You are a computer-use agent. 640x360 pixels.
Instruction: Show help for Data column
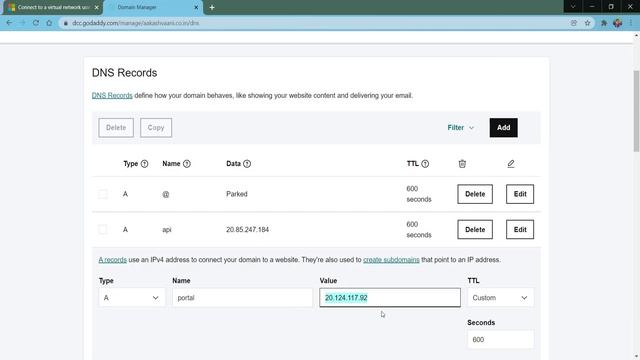tap(247, 164)
